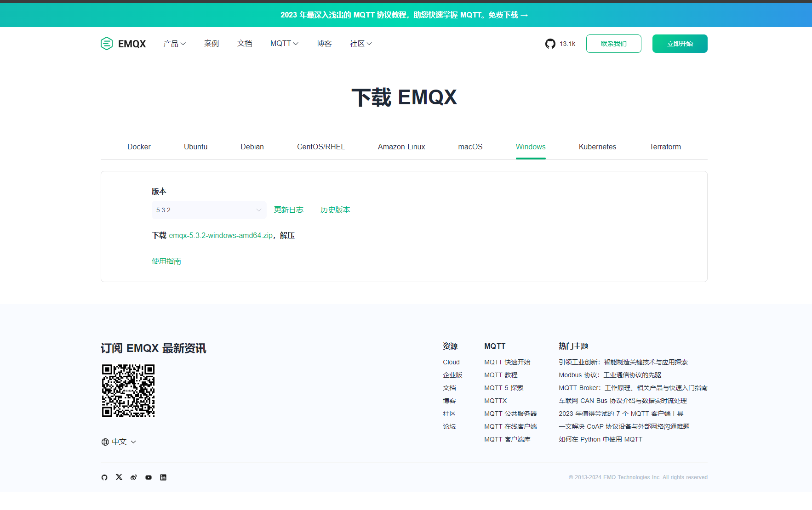Switch to the Docker tab
The height and width of the screenshot is (510, 812).
tap(139, 147)
